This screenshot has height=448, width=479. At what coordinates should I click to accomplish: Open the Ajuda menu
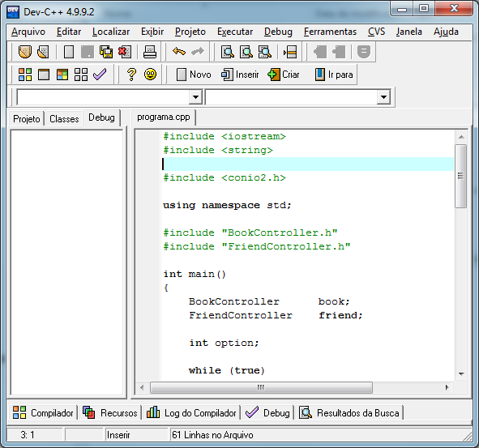[x=446, y=32]
